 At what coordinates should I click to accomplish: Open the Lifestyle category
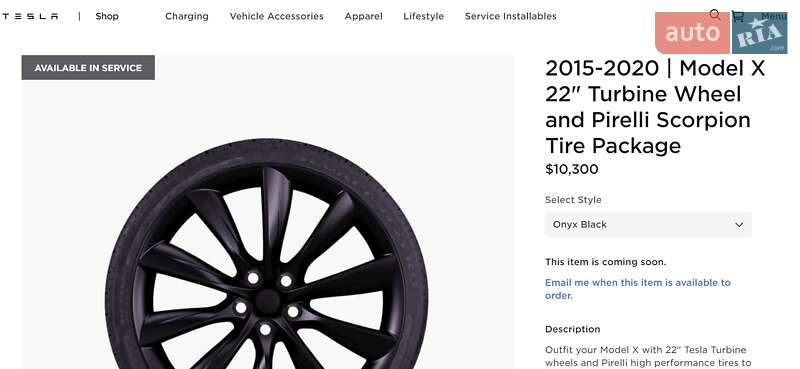pyautogui.click(x=423, y=16)
